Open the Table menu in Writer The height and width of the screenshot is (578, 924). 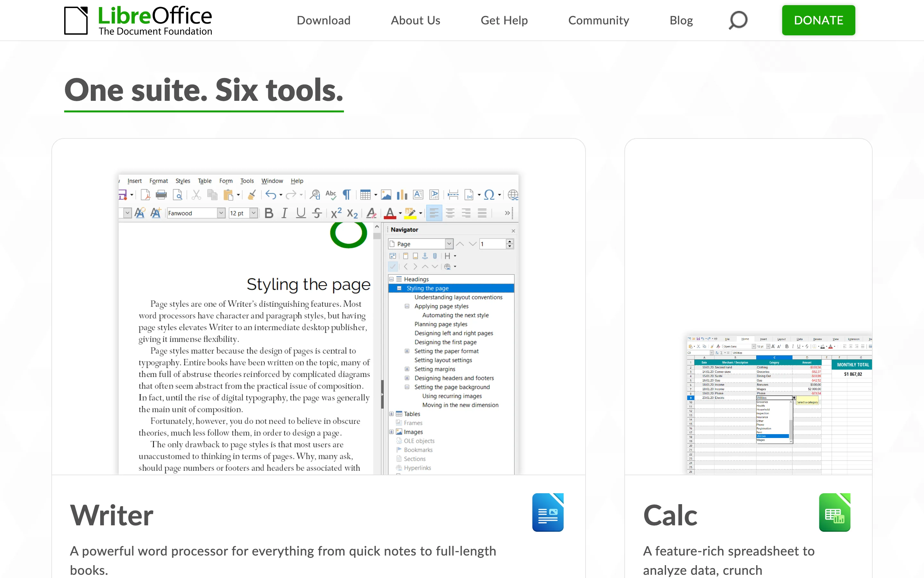205,181
